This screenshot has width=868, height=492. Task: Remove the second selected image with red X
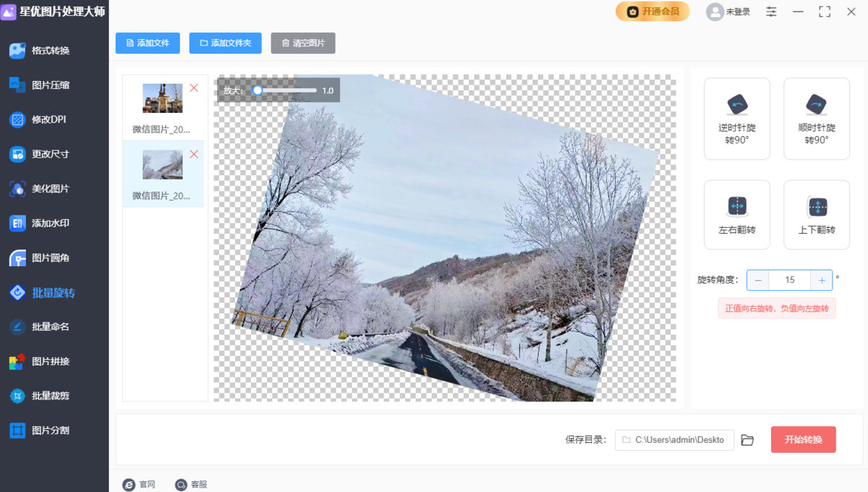click(x=194, y=154)
